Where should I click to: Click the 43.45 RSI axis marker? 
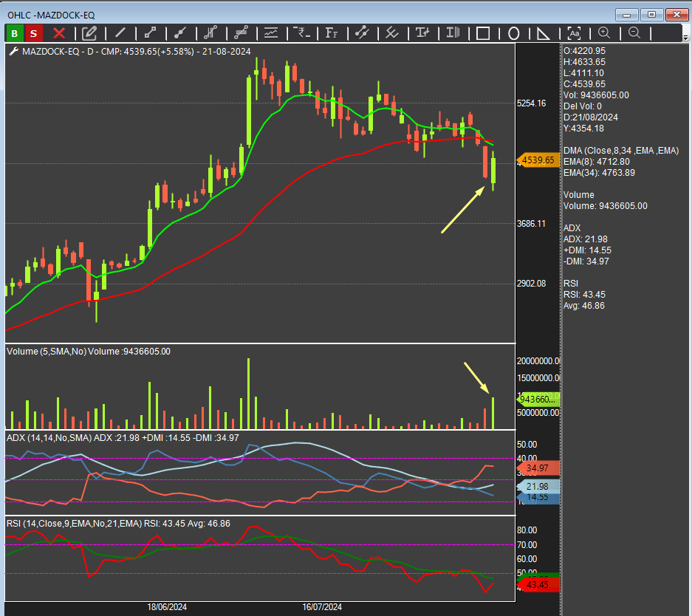(x=538, y=585)
